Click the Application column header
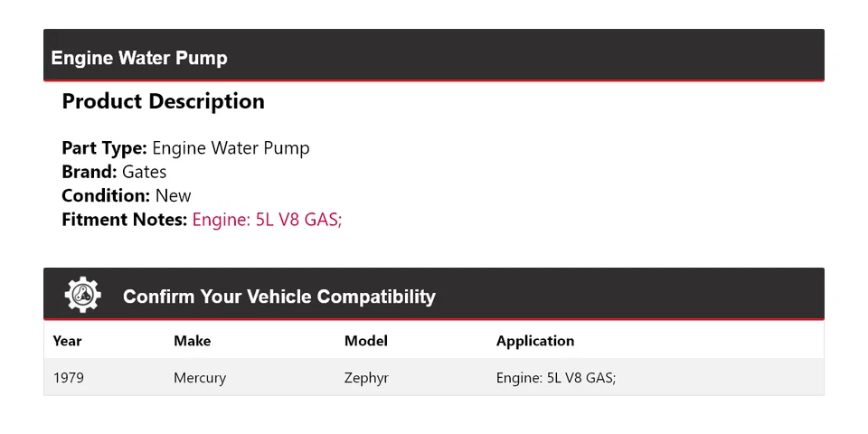This screenshot has height=434, width=868. 534,341
